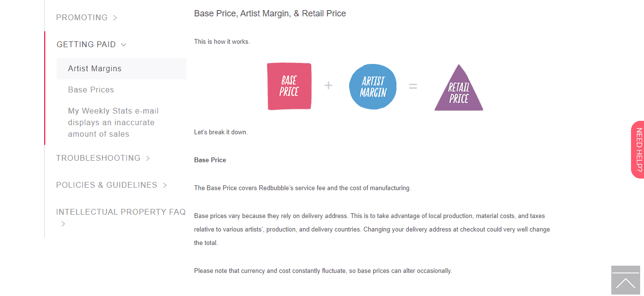The image size is (644, 296).
Task: Open the Base Prices sidebar article
Action: pyautogui.click(x=91, y=90)
